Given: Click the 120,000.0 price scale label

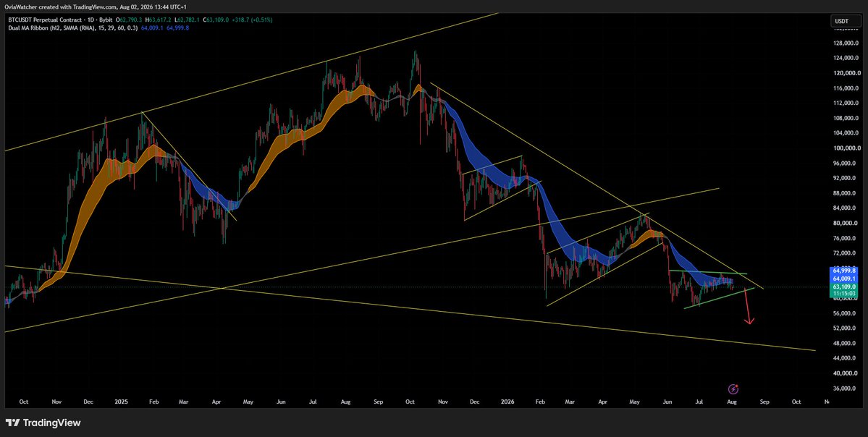Looking at the screenshot, I should point(848,73).
